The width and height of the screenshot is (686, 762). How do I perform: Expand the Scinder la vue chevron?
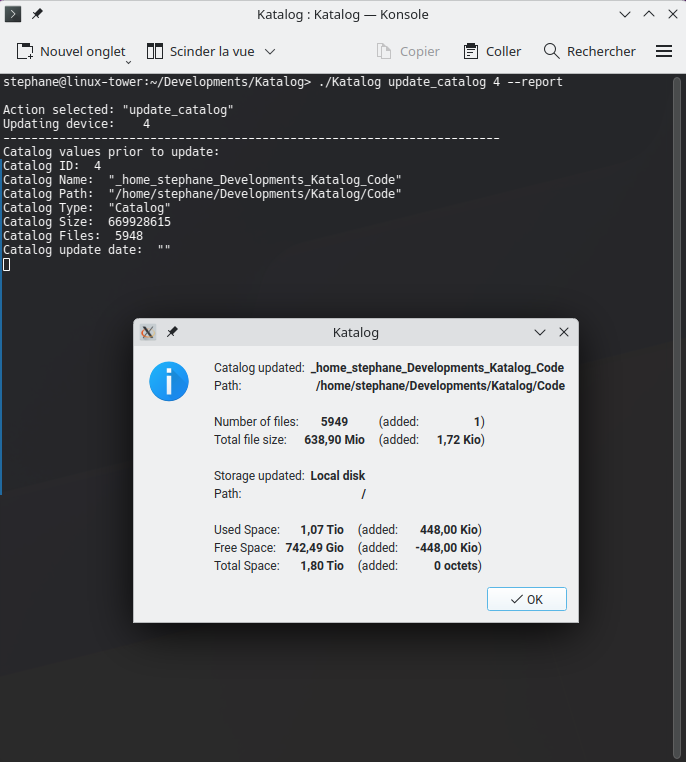(x=270, y=52)
